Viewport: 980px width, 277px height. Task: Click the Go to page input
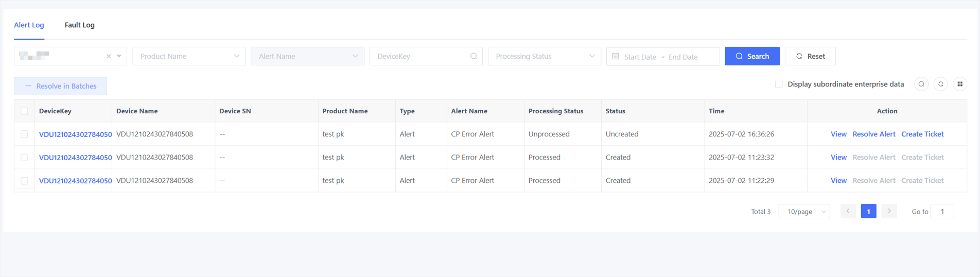click(x=942, y=211)
